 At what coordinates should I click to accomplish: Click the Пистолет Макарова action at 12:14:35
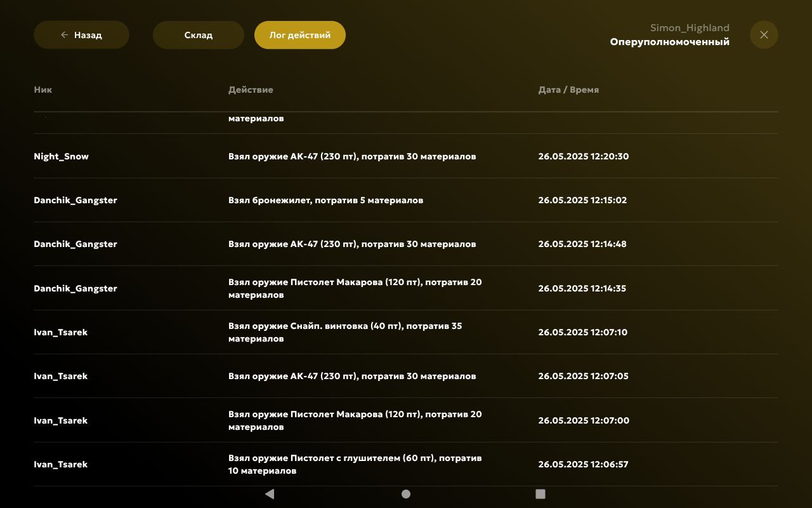pyautogui.click(x=355, y=288)
